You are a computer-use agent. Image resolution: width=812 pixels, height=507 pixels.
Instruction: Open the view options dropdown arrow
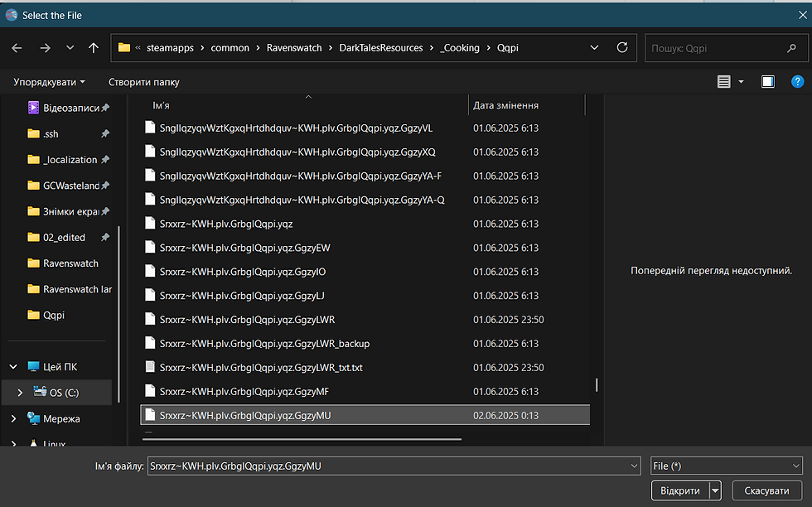[741, 82]
